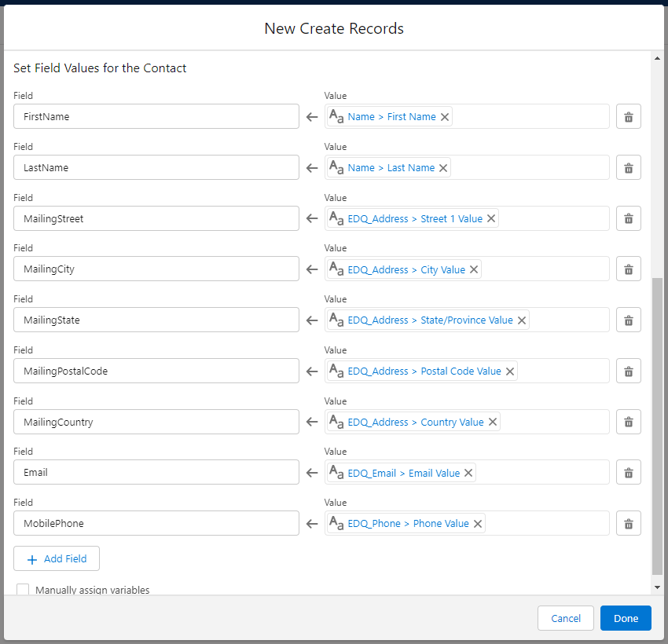Screen dimensions: 668x644
Task: Click the Country Value input area
Action: point(553,422)
